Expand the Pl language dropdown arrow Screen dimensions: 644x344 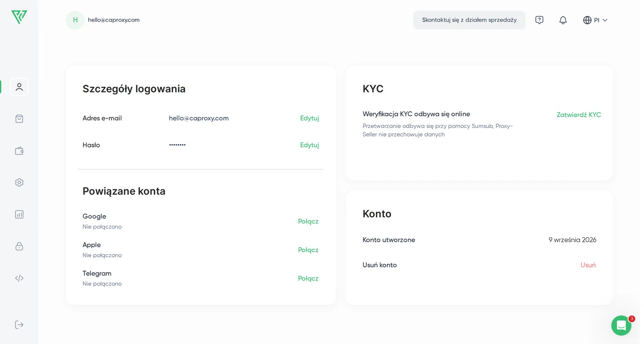(605, 20)
